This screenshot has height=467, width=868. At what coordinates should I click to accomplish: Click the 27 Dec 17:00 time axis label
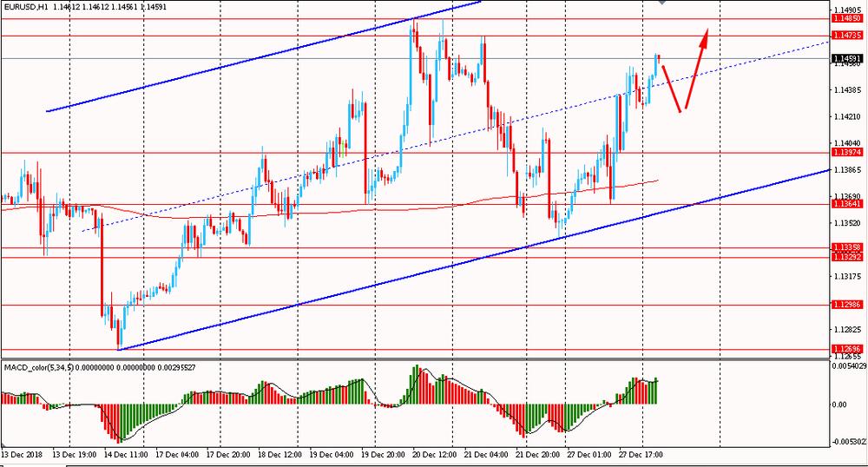[x=642, y=455]
